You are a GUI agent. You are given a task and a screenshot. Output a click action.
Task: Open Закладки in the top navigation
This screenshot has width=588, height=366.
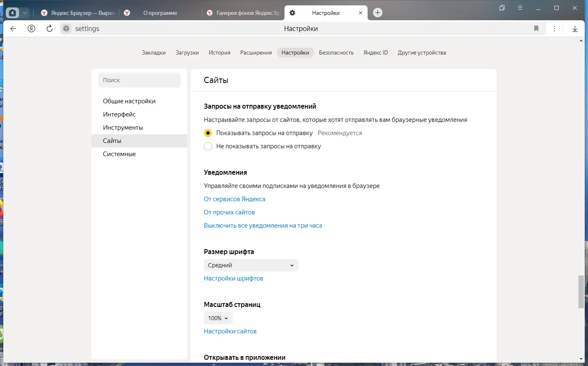point(154,52)
